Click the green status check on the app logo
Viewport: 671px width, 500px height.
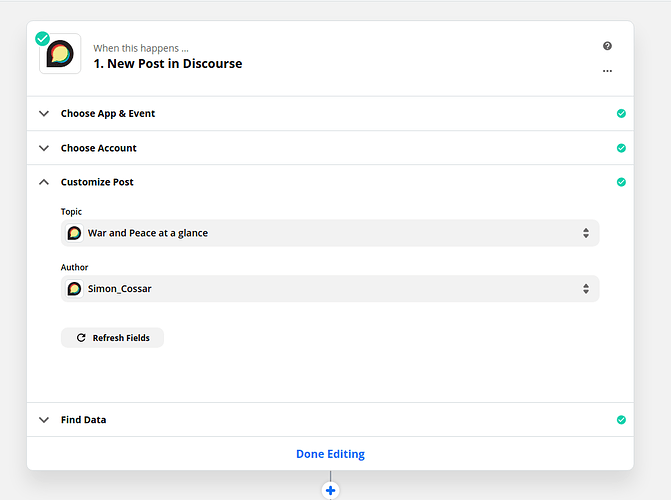pos(42,39)
